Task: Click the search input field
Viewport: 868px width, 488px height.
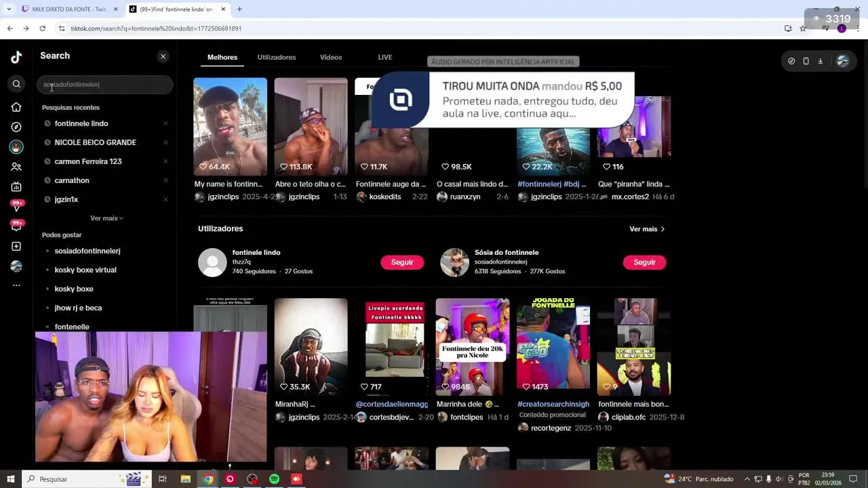Action: tap(104, 85)
